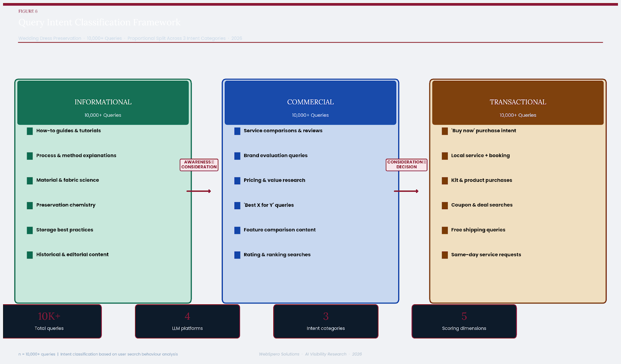Click blue bullet beside Rating & ranking searches
The width and height of the screenshot is (621, 364).
pos(237,255)
